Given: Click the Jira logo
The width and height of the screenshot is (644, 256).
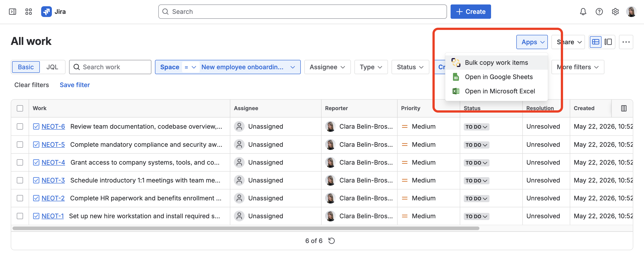Looking at the screenshot, I should point(53,11).
